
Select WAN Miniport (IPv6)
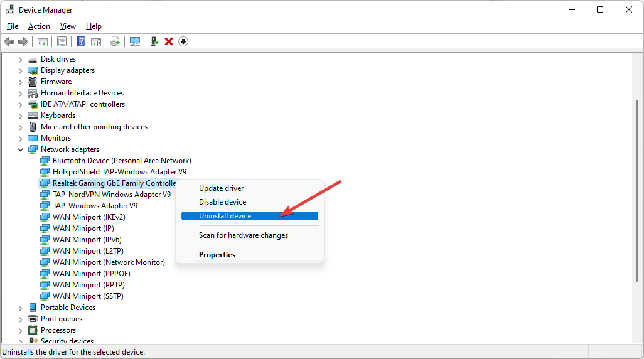(x=87, y=240)
